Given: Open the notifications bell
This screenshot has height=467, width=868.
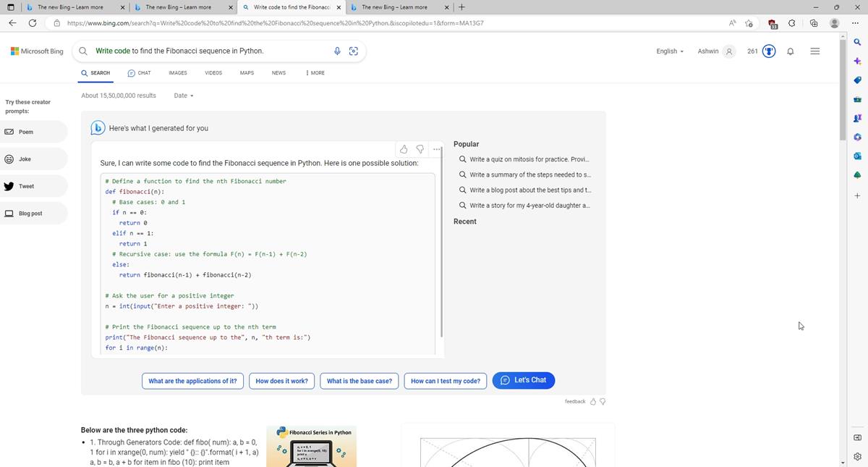Looking at the screenshot, I should (x=790, y=51).
